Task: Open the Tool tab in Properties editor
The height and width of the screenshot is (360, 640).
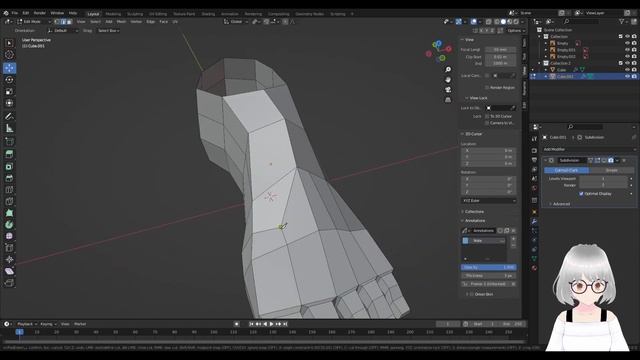Action: [x=534, y=139]
